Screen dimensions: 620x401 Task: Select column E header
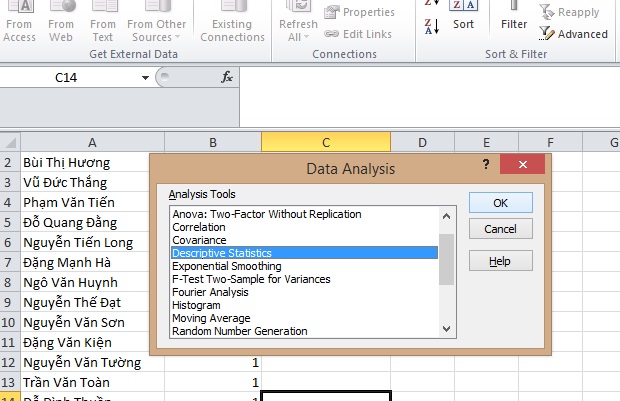[x=486, y=142]
